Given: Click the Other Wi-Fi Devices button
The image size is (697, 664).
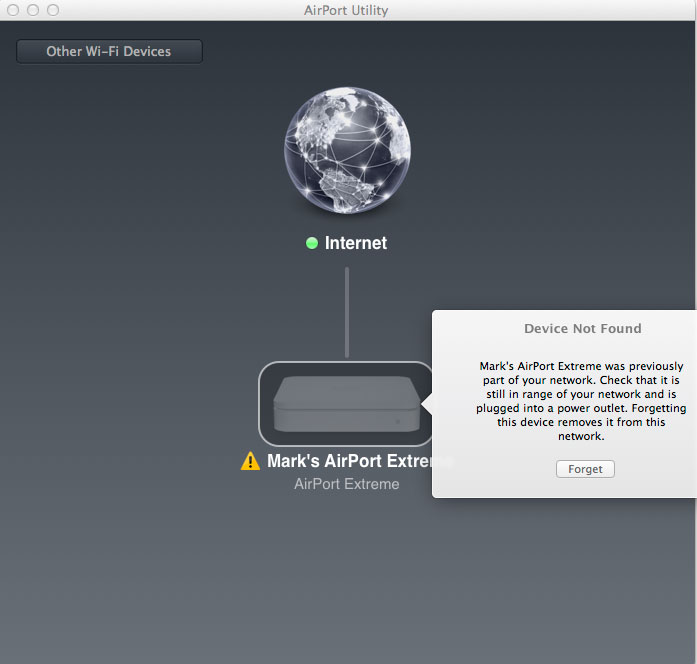Looking at the screenshot, I should (109, 52).
